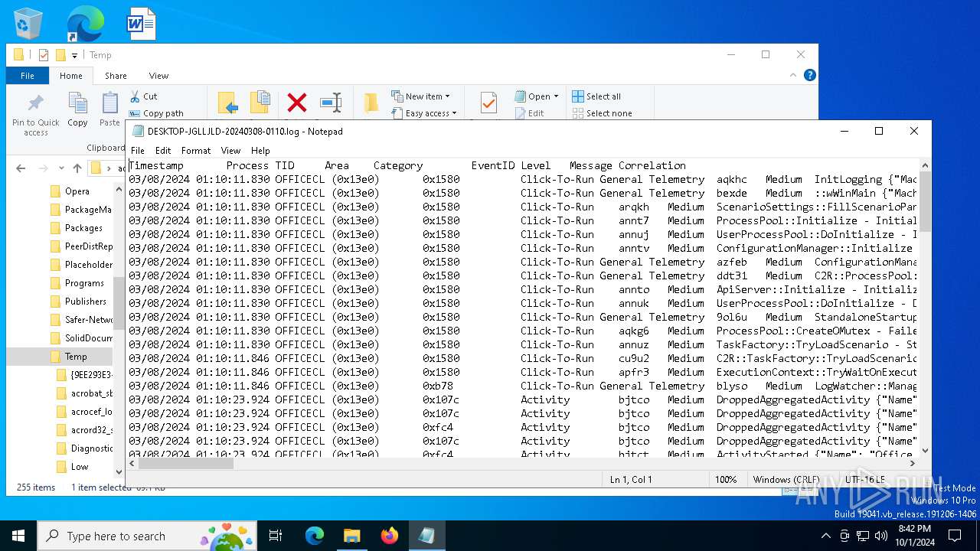The width and height of the screenshot is (980, 551).
Task: Open Explorer's blue File tab
Action: pyautogui.click(x=28, y=76)
